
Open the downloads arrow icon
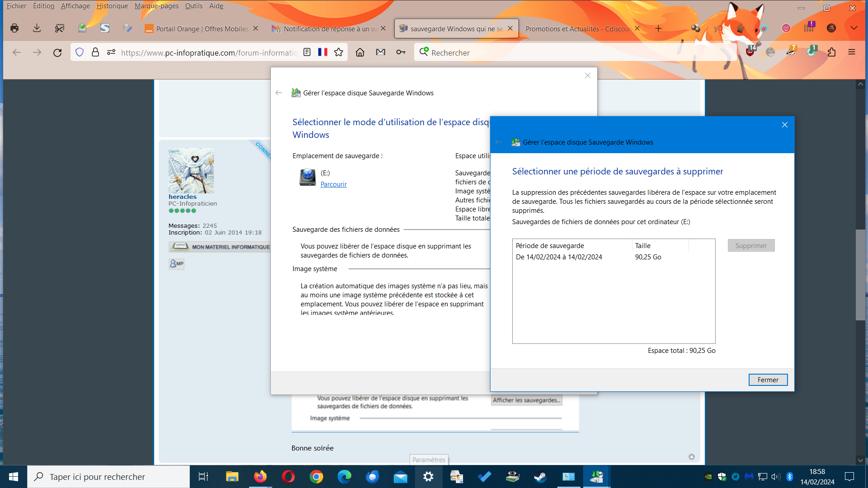(x=37, y=28)
